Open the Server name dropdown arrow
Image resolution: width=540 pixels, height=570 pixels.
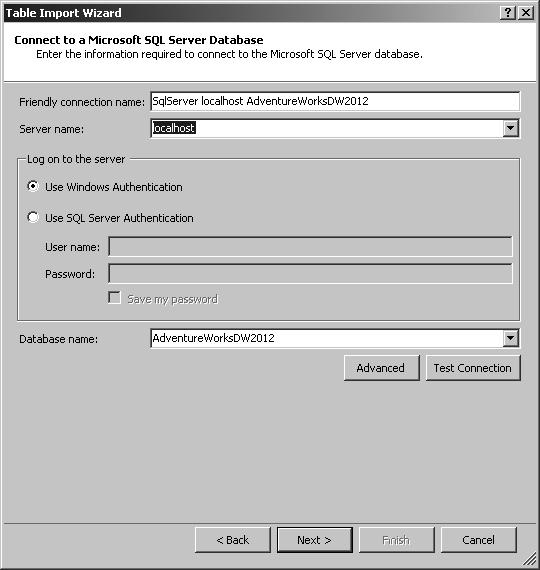511,128
